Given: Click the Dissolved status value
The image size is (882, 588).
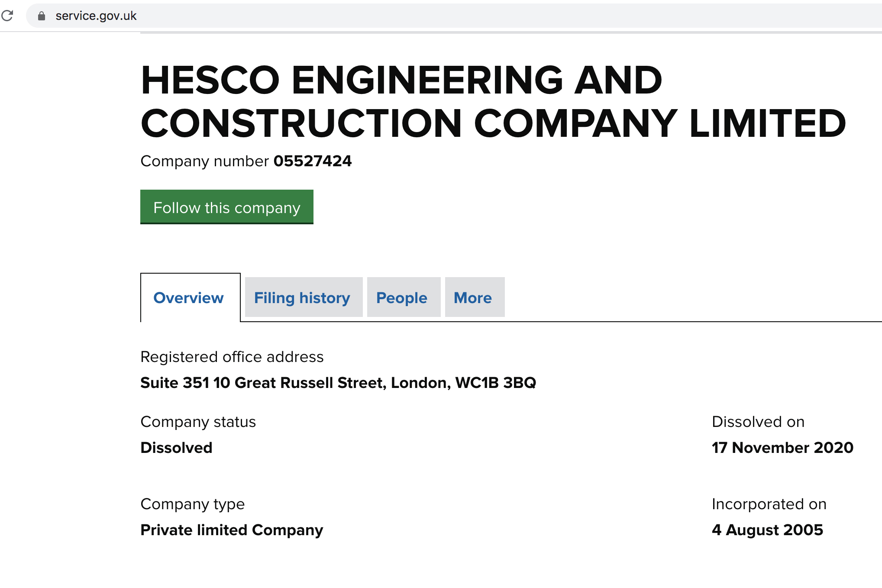Looking at the screenshot, I should (x=177, y=448).
